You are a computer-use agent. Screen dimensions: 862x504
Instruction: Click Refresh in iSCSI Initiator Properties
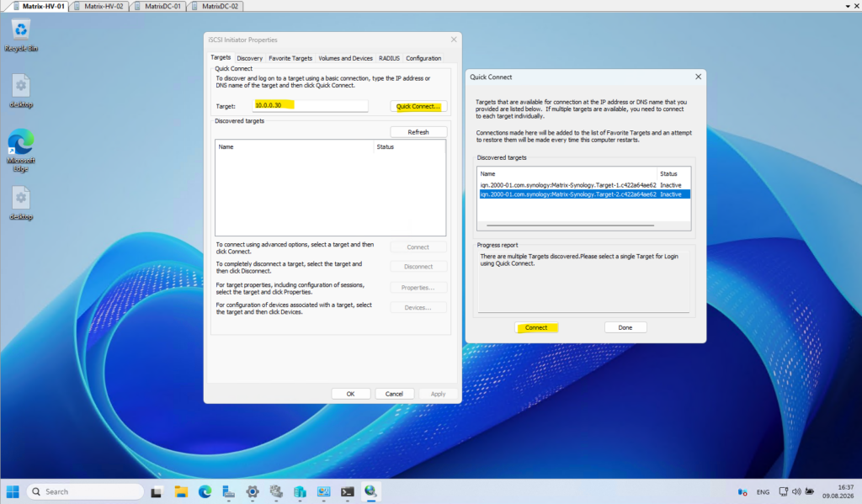coord(418,132)
